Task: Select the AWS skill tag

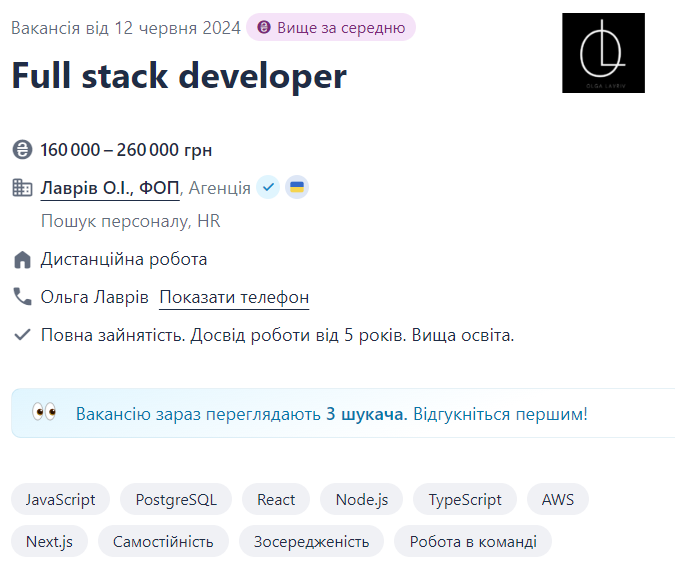Action: (558, 499)
